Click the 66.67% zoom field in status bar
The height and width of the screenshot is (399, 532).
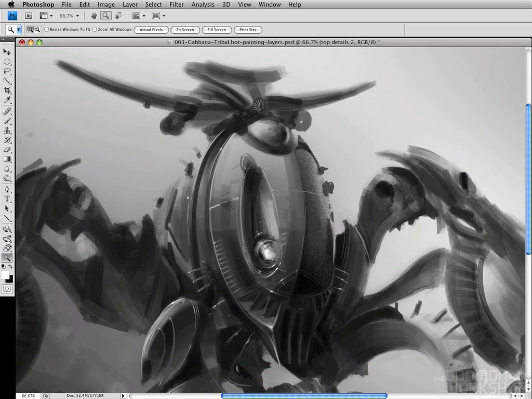pos(29,396)
